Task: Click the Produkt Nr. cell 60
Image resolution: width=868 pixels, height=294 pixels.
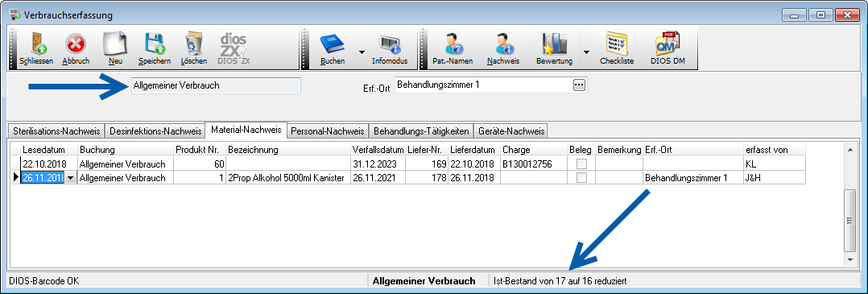Action: [x=200, y=164]
